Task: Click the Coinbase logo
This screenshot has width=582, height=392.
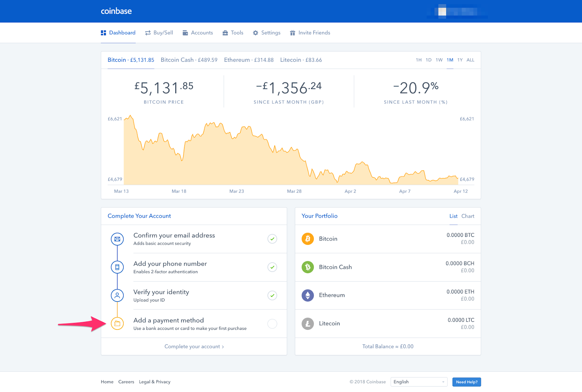Action: tap(116, 11)
